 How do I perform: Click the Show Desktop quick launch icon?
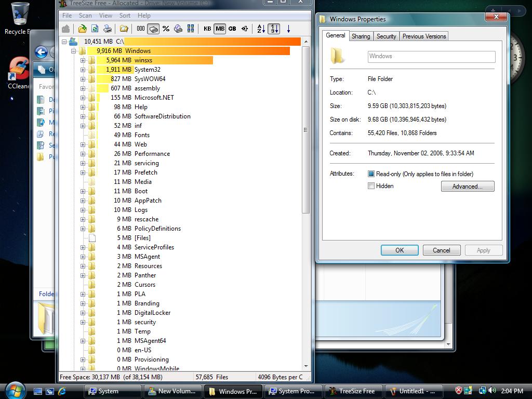(x=37, y=391)
